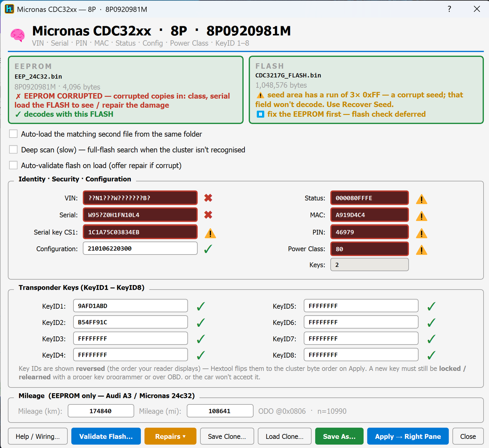The width and height of the screenshot is (489, 448).
Task: Click the checkmark beside KeyID4
Action: click(x=201, y=355)
